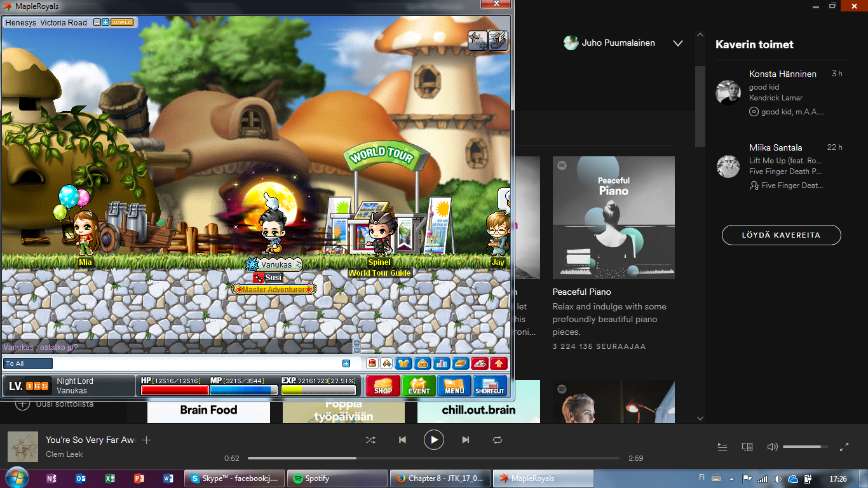Click the Night Lord Vanukas character info
The width and height of the screenshot is (868, 488).
(75, 386)
